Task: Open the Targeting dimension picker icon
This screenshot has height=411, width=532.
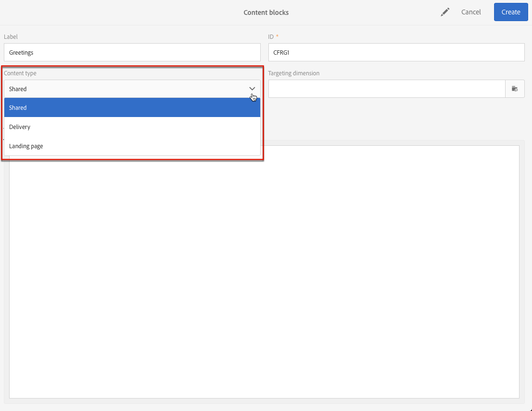Action: click(x=515, y=89)
